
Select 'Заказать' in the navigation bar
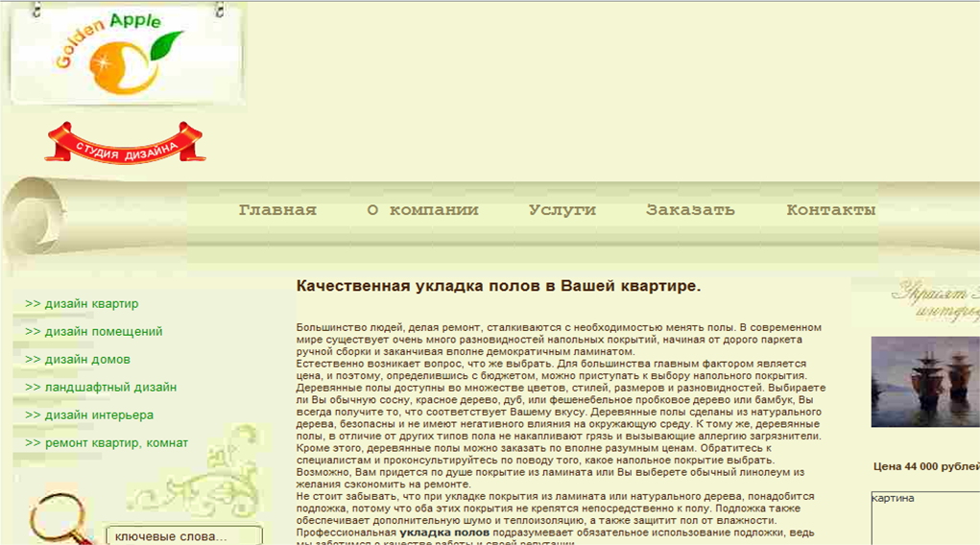pyautogui.click(x=690, y=210)
